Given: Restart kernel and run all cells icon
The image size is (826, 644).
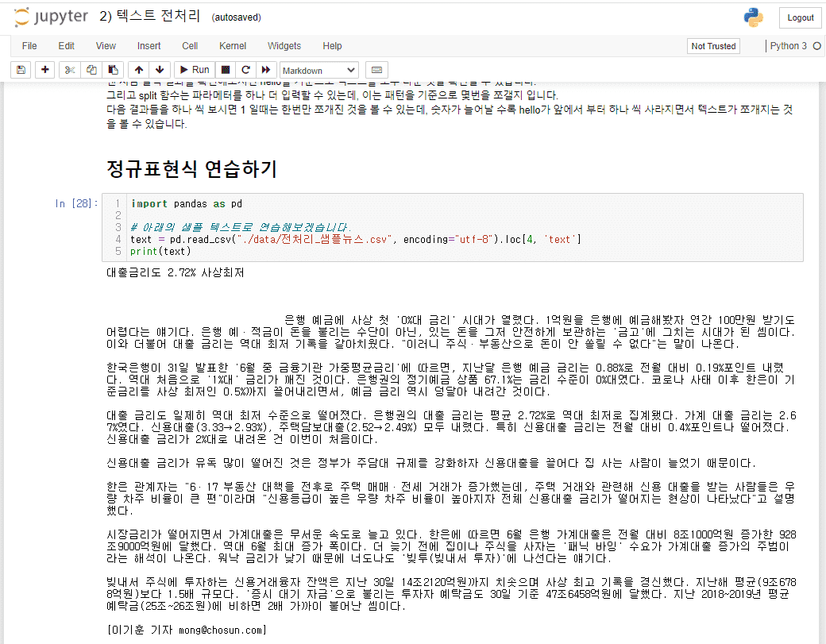Looking at the screenshot, I should pyautogui.click(x=266, y=70).
